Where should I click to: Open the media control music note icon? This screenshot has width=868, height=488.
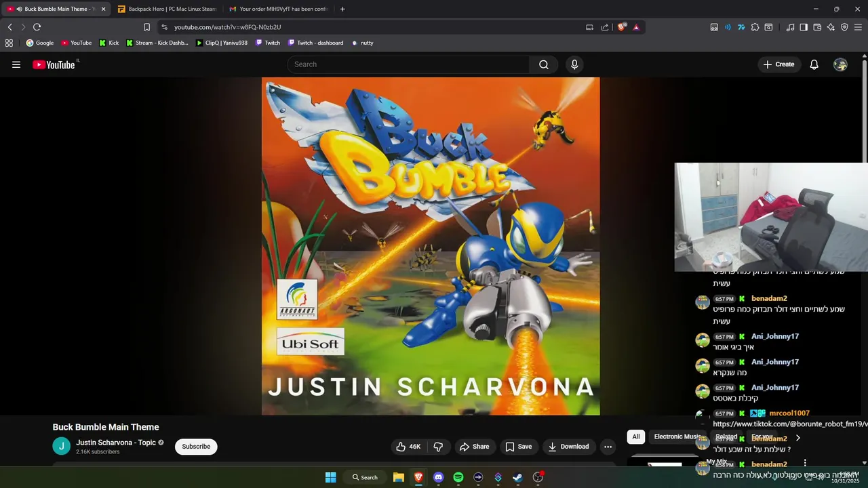pyautogui.click(x=790, y=27)
